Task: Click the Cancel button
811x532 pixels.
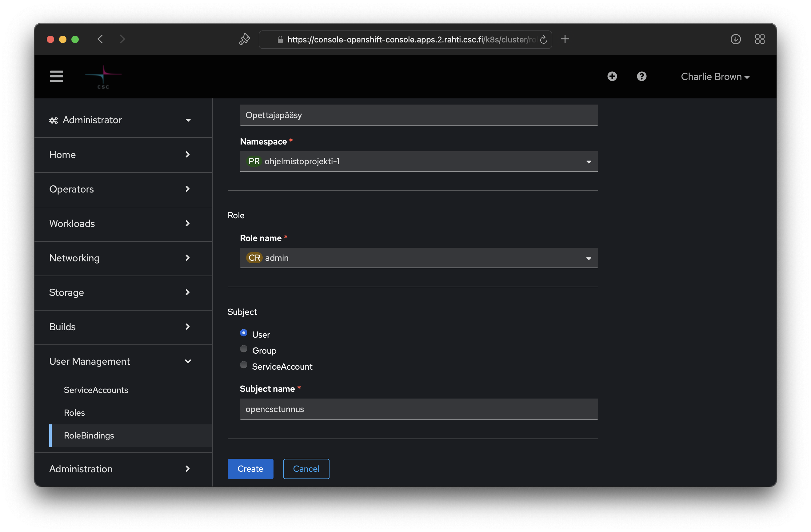Action: pos(306,469)
